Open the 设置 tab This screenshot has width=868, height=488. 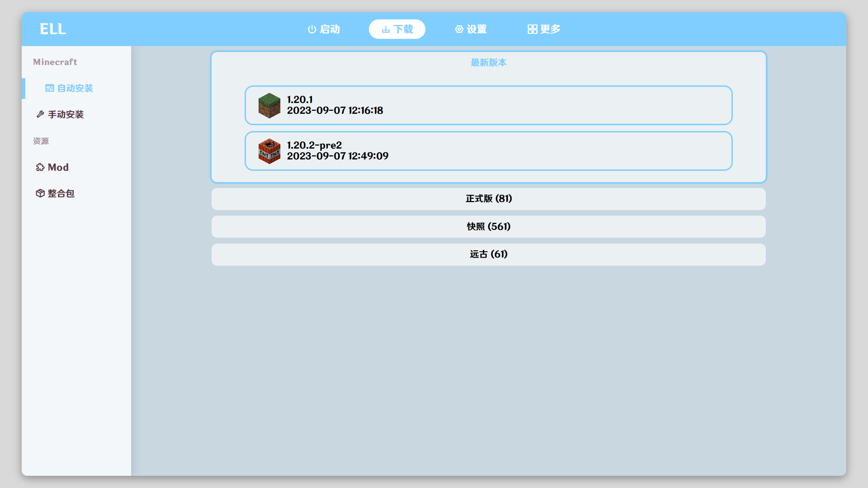(471, 29)
